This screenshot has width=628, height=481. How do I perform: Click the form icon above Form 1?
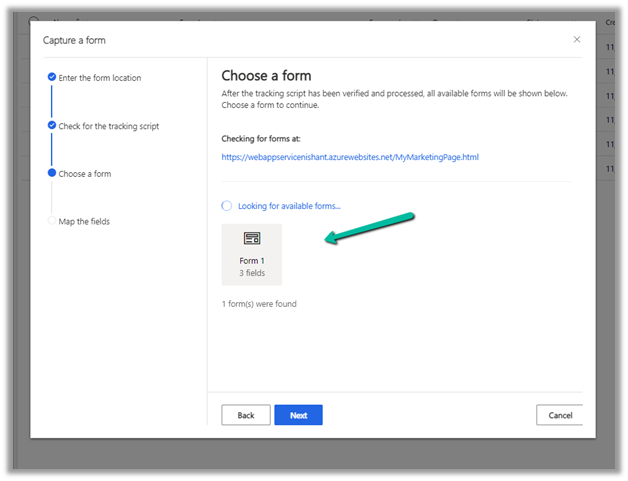point(252,239)
